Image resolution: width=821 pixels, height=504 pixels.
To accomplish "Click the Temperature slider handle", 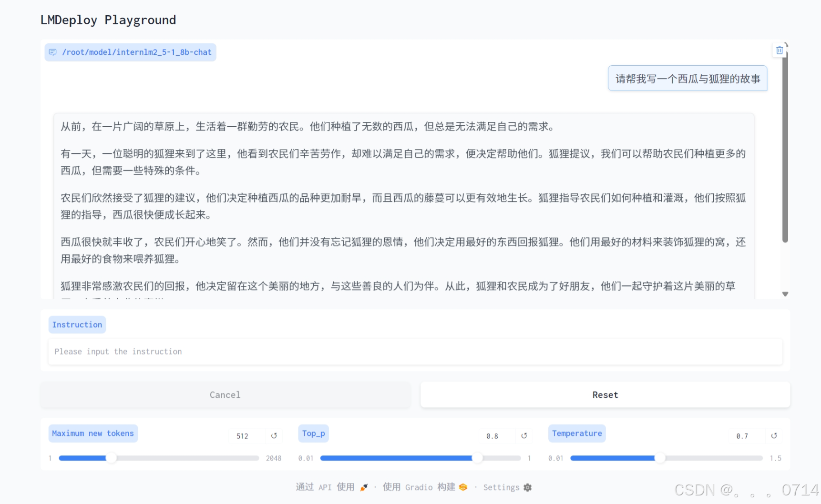I will coord(661,458).
